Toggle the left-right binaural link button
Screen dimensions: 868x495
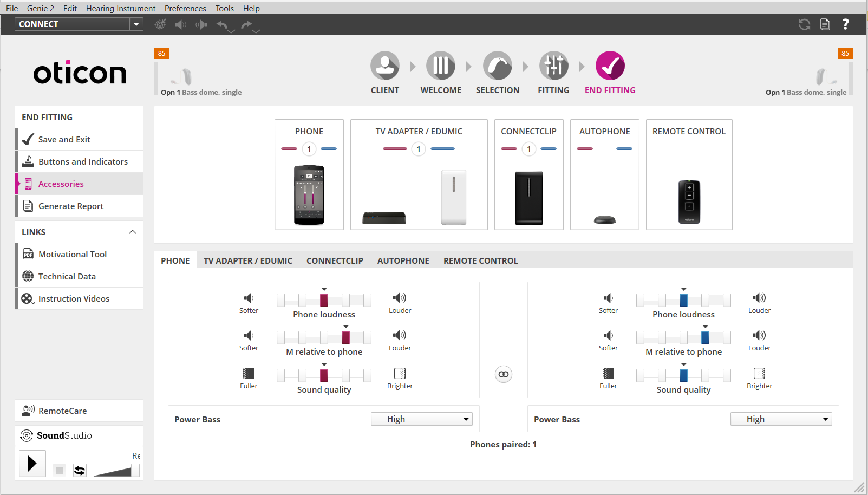click(x=504, y=374)
